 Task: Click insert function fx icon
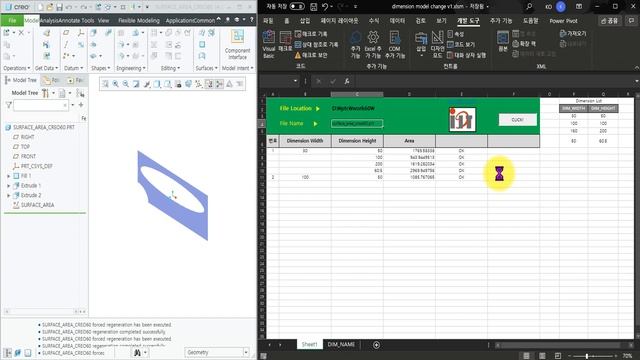[x=347, y=81]
